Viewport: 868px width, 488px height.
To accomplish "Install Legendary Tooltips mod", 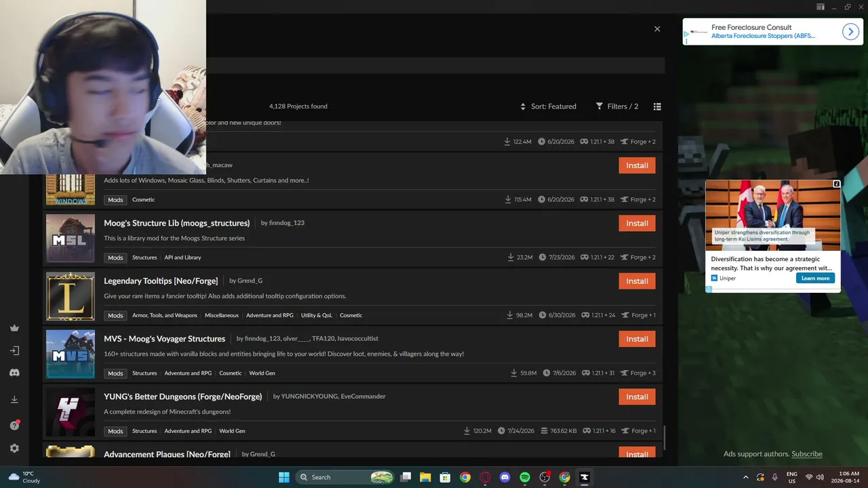I will tap(637, 281).
